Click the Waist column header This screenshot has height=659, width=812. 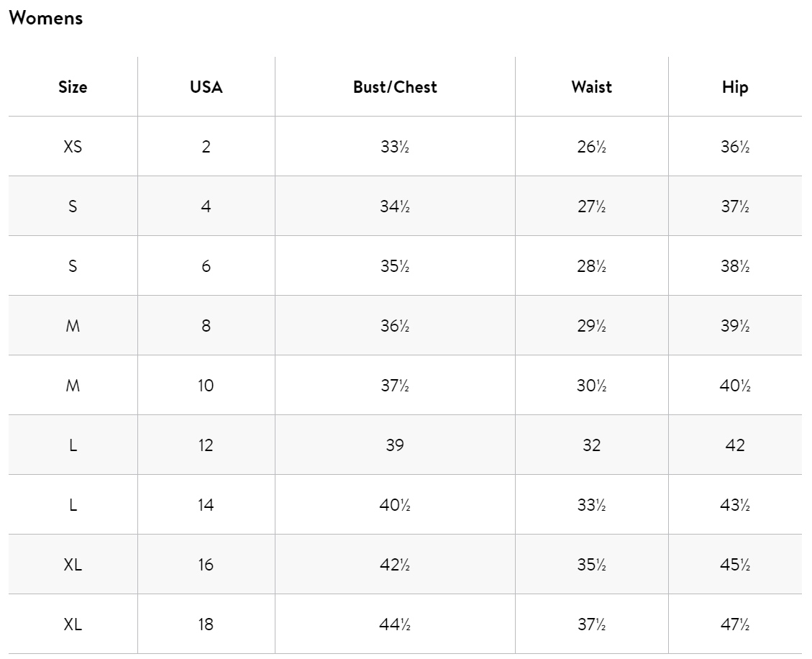591,87
